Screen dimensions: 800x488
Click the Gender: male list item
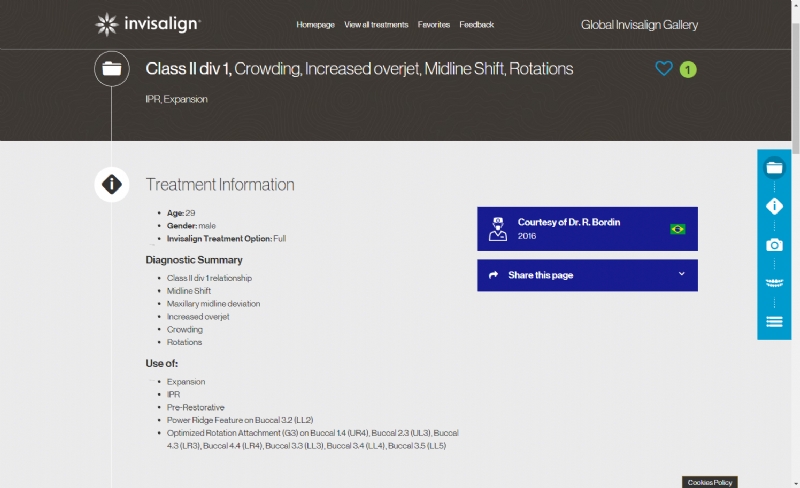[x=191, y=226]
